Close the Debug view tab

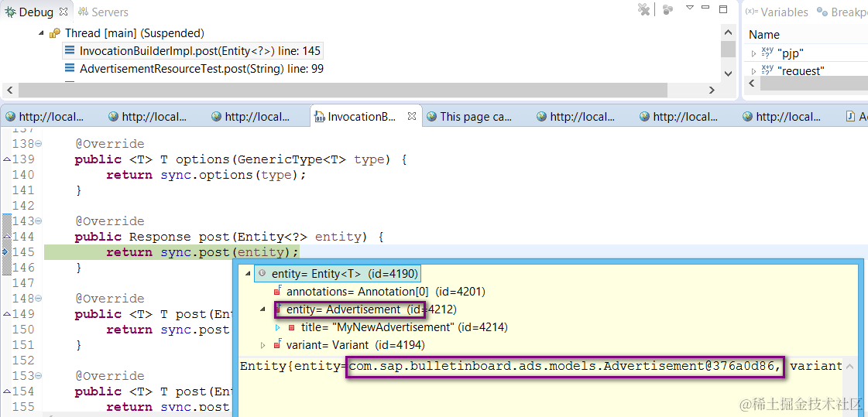pyautogui.click(x=63, y=11)
